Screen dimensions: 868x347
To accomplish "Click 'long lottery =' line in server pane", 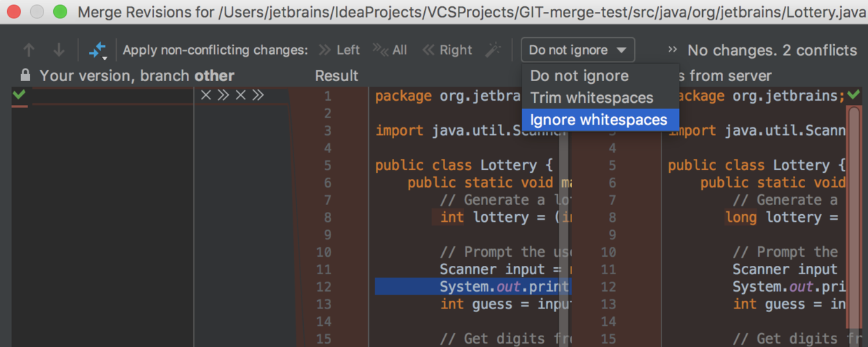I will click(x=783, y=217).
